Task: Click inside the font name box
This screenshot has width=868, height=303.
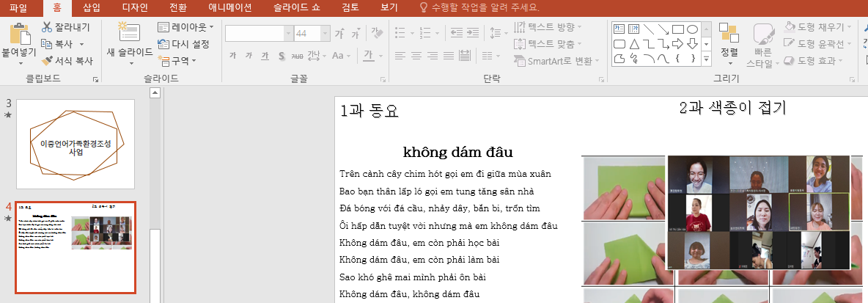Action: click(x=254, y=33)
